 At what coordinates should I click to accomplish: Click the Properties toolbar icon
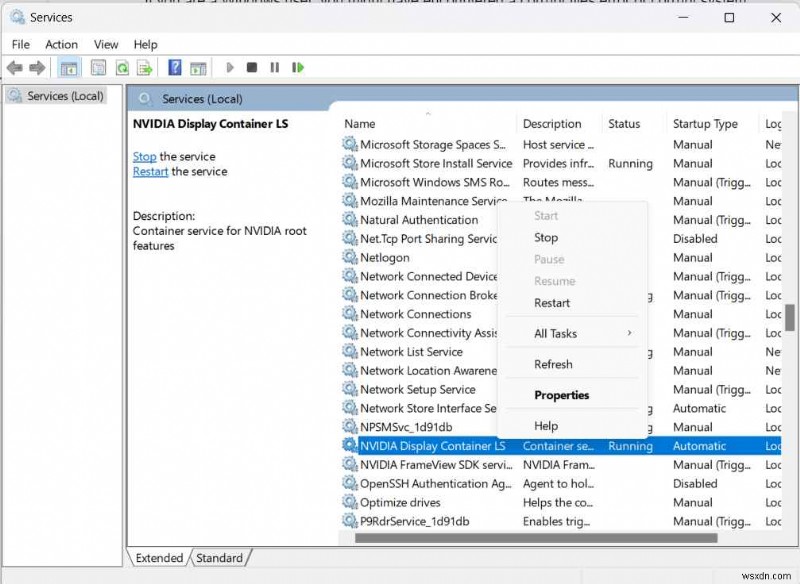click(x=98, y=67)
